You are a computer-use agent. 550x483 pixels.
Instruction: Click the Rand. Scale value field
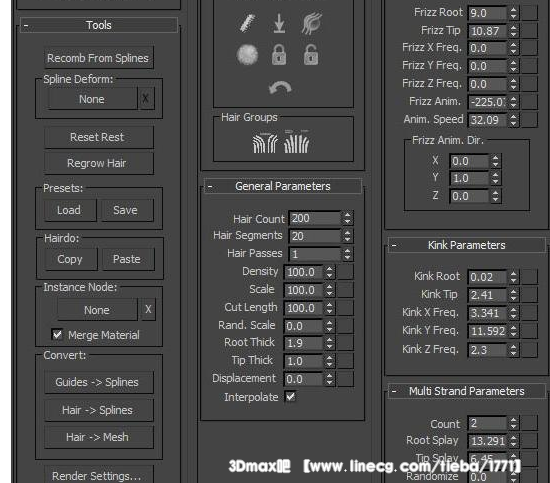pos(303,326)
